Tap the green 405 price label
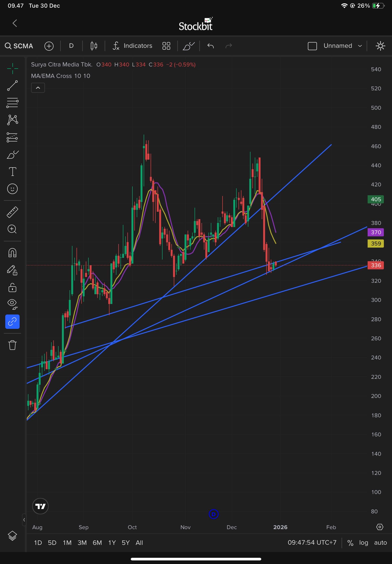The width and height of the screenshot is (392, 564). tap(376, 199)
